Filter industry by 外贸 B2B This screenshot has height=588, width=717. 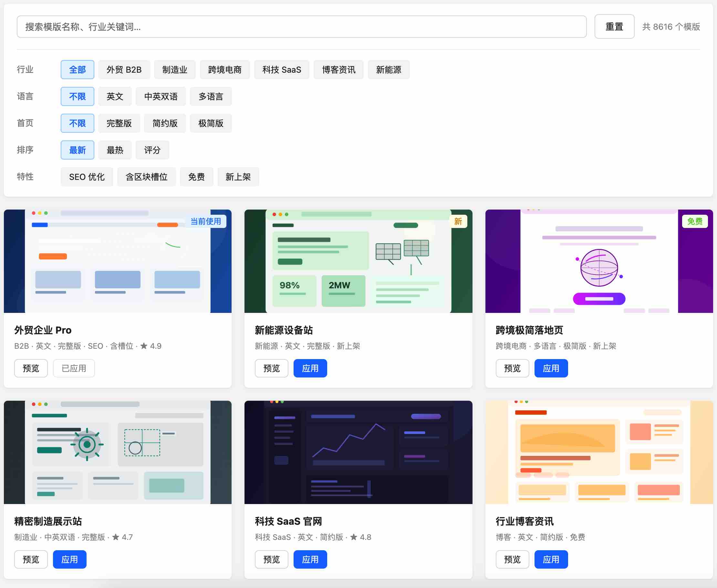pos(124,69)
